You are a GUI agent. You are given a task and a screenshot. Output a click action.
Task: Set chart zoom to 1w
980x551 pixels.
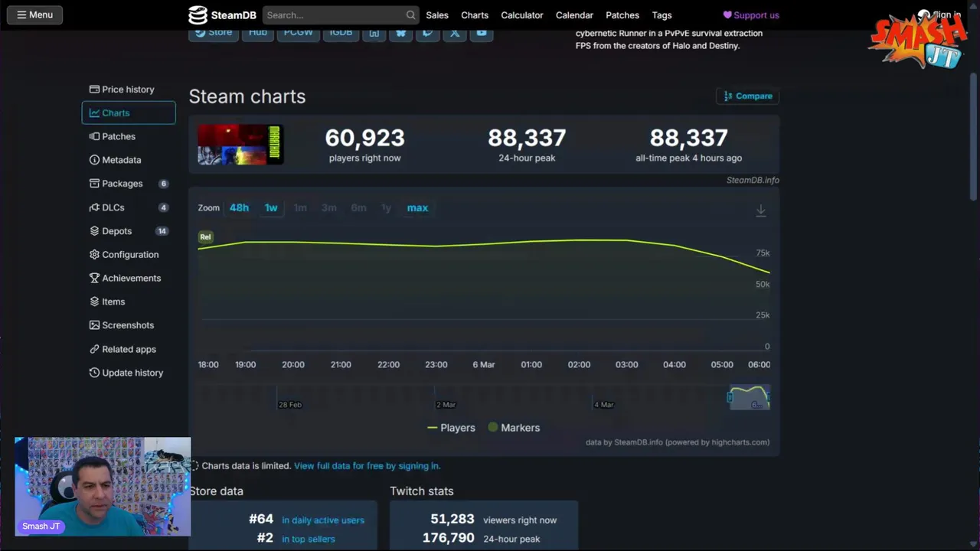click(x=271, y=207)
